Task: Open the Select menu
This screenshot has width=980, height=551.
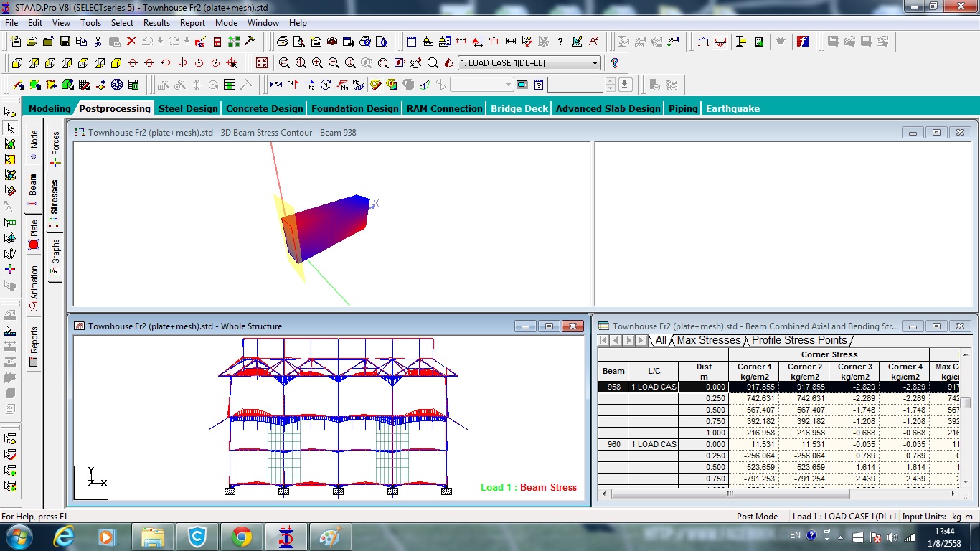Action: click(x=122, y=23)
